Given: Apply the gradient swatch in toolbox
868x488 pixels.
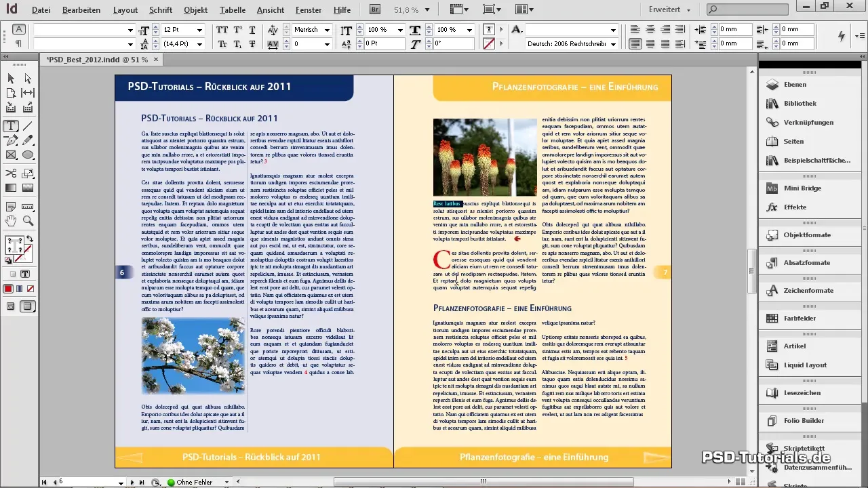Looking at the screenshot, I should click(x=20, y=289).
